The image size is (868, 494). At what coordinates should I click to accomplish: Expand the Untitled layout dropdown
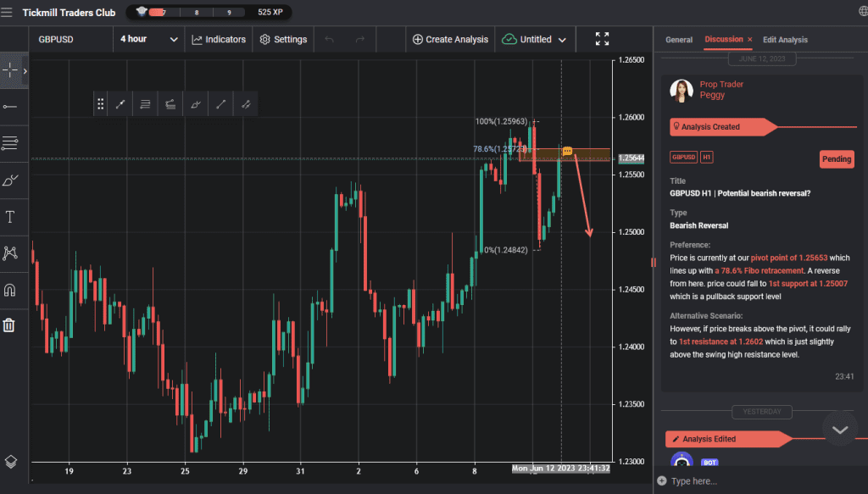coord(535,39)
